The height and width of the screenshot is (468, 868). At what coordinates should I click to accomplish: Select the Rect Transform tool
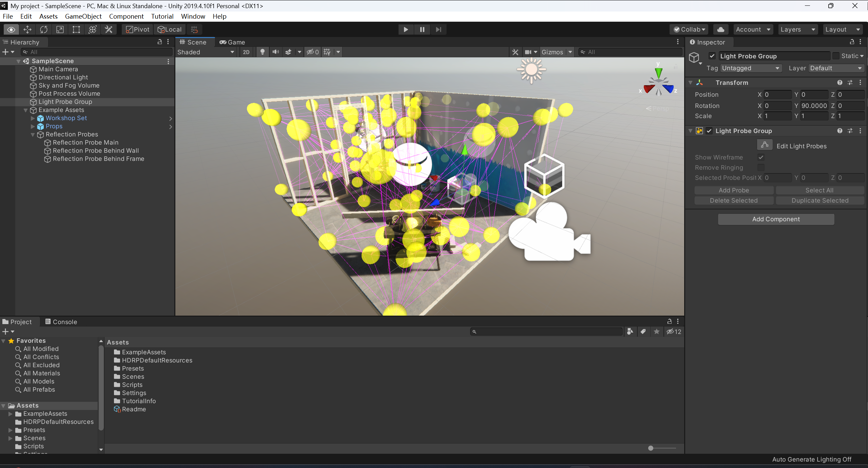[x=76, y=30]
